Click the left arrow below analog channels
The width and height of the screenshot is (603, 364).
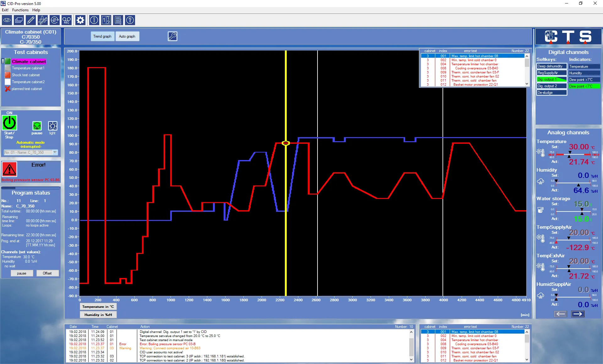pos(561,314)
